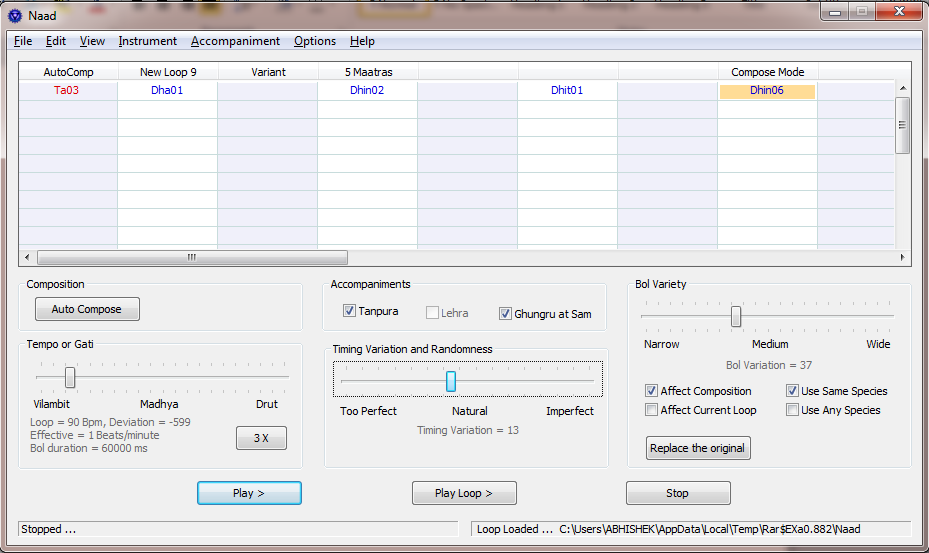Close the Naad window
929x553 pixels.
tap(899, 11)
